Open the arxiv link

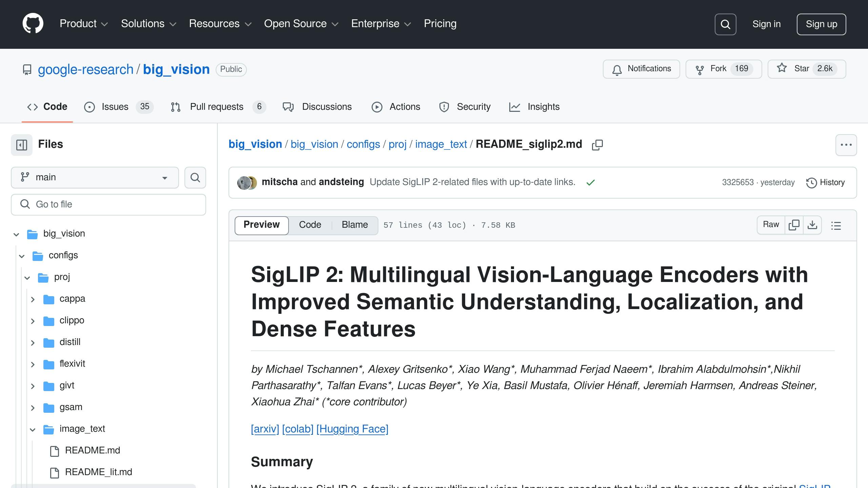tap(265, 429)
